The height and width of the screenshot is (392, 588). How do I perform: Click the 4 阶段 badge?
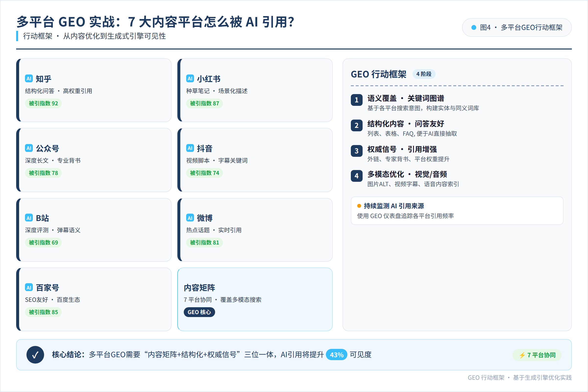click(424, 74)
